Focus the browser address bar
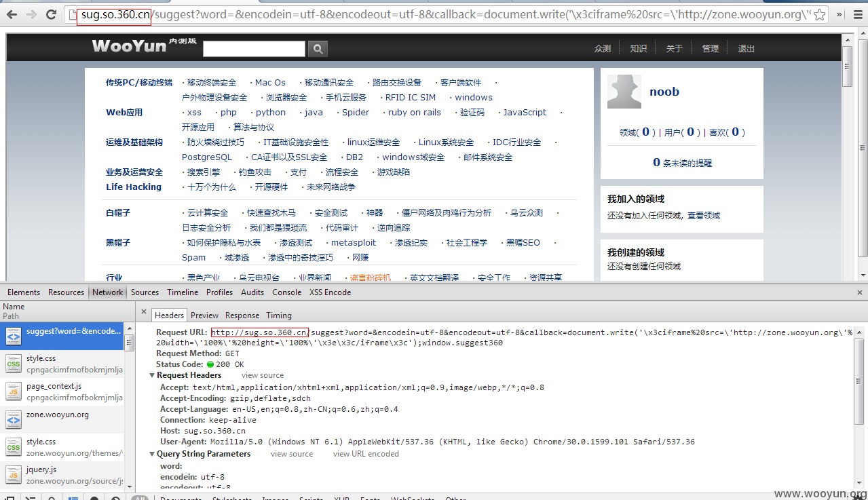Screen dimensions: 868x500 click(x=446, y=14)
